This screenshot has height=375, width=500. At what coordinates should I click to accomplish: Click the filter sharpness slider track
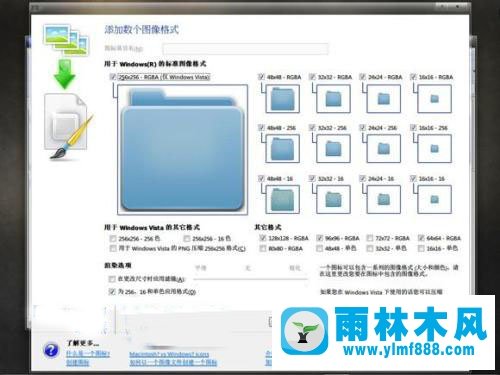[x=250, y=278]
